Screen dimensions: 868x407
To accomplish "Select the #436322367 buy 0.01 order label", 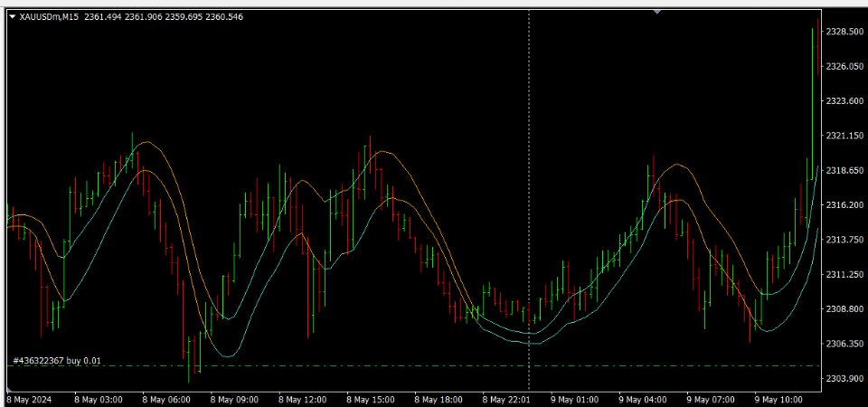I will tap(57, 361).
